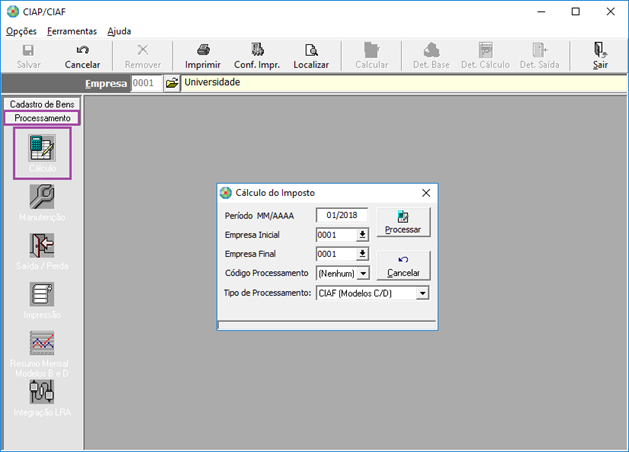Image resolution: width=629 pixels, height=452 pixels.
Task: Click the Período MM/AAAA input field
Action: (x=342, y=215)
